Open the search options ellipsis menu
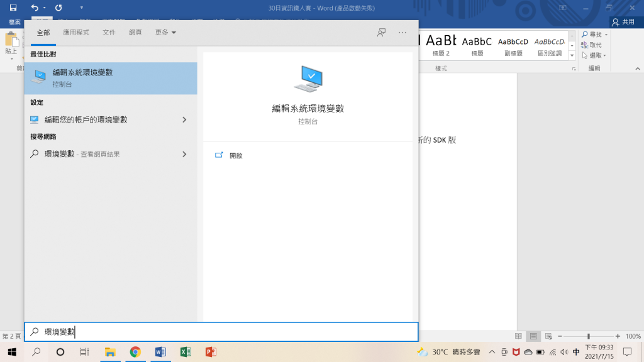The height and width of the screenshot is (362, 644). [402, 33]
